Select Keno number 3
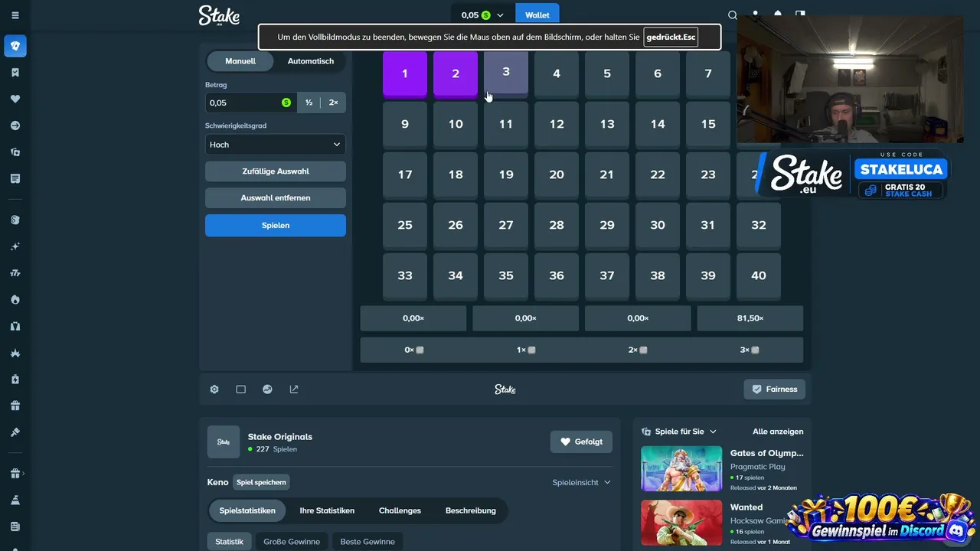The width and height of the screenshot is (980, 551). (x=506, y=72)
